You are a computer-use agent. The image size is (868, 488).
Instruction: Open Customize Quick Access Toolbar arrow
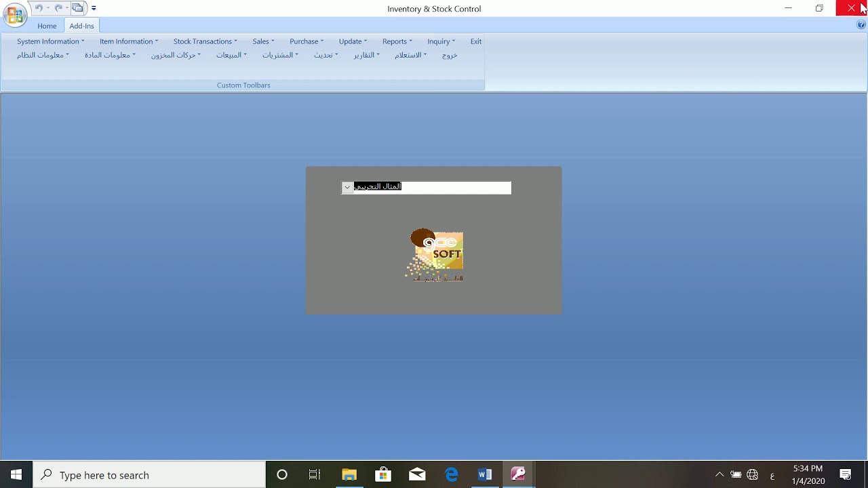pyautogui.click(x=94, y=8)
